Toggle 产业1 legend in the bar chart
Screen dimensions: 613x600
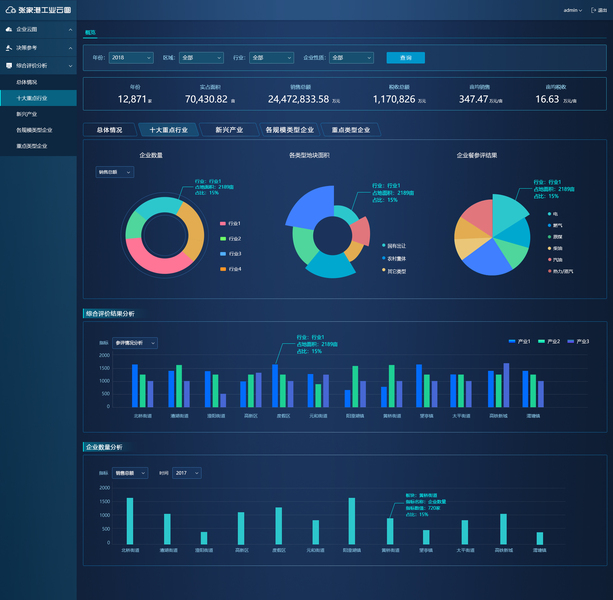[520, 342]
